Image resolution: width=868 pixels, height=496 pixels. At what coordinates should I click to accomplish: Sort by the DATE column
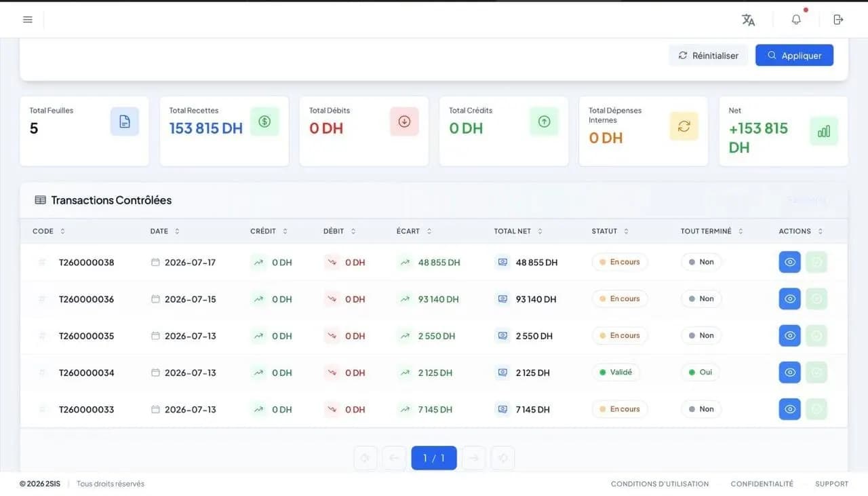165,231
